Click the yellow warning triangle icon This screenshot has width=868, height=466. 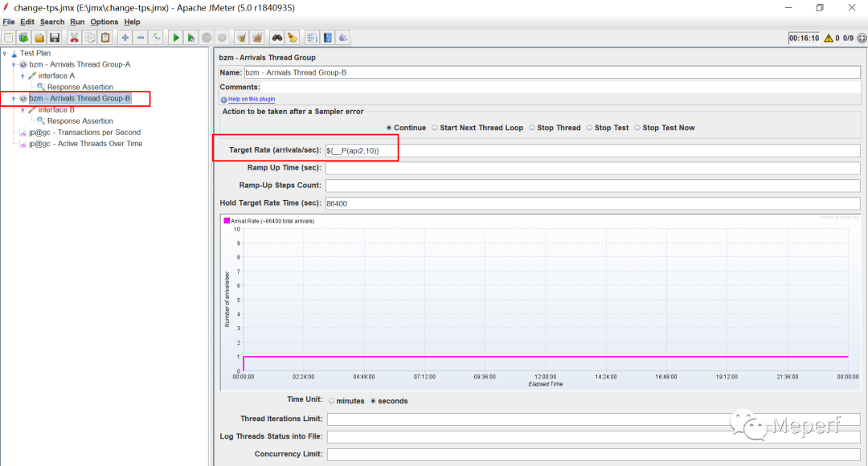[x=829, y=39]
